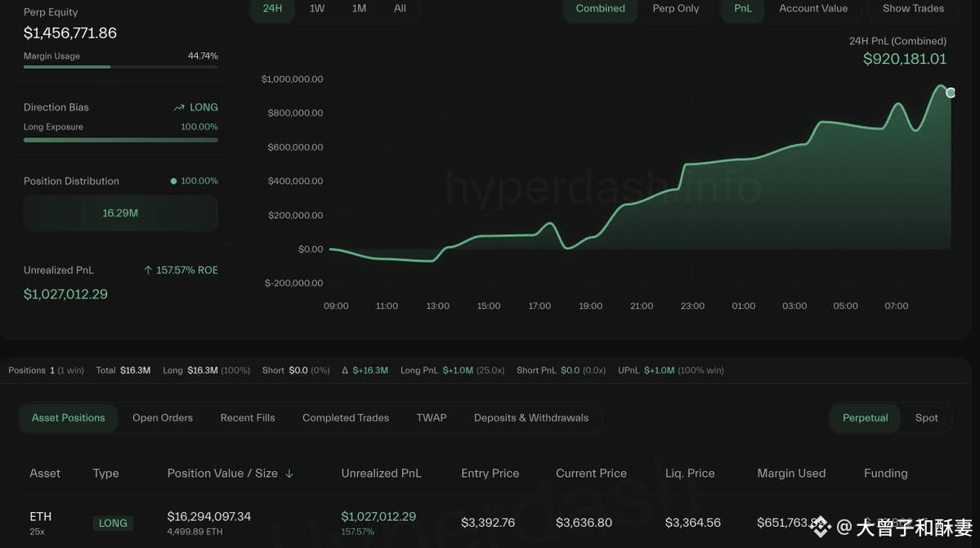Click the 44.74% margin usage value
The width and height of the screenshot is (980, 548).
[x=203, y=56]
